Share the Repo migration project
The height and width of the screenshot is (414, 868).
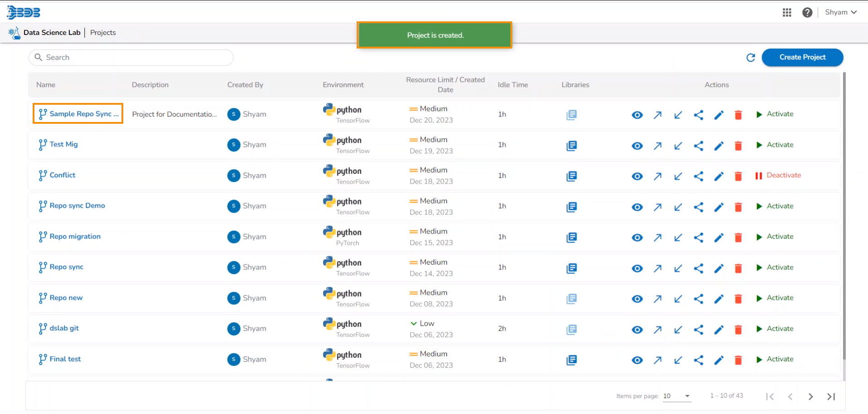[x=698, y=237]
